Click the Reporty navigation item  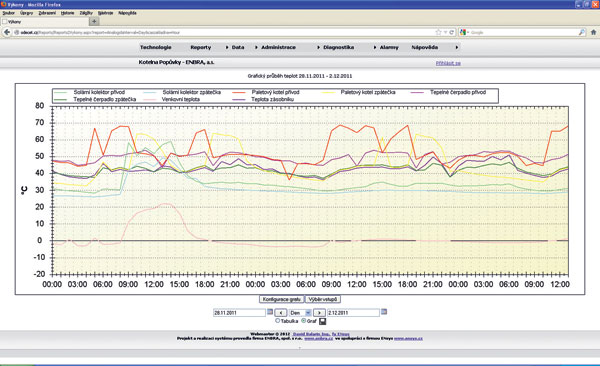click(x=201, y=47)
